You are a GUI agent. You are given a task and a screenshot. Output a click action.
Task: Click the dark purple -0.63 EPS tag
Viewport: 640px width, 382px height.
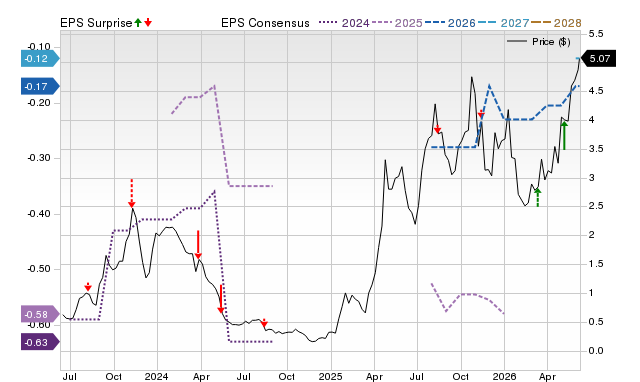point(40,342)
